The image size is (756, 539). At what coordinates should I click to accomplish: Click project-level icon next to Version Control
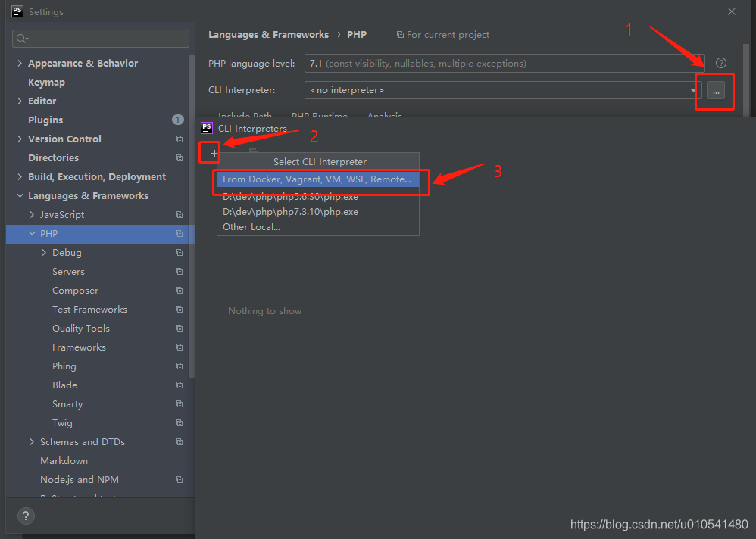pyautogui.click(x=180, y=139)
